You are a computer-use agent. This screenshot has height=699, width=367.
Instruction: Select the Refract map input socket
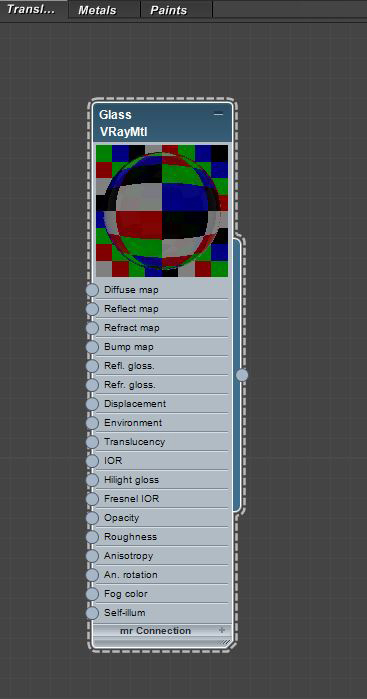pyautogui.click(x=92, y=328)
